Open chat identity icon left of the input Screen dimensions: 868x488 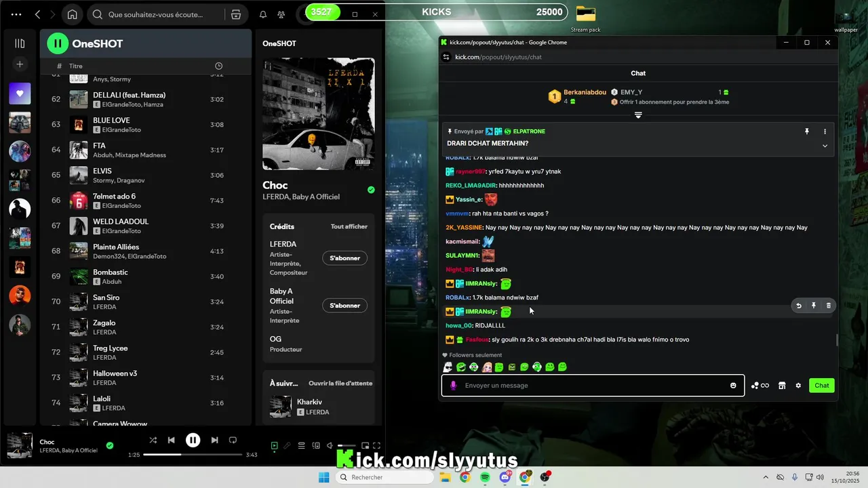pos(454,386)
